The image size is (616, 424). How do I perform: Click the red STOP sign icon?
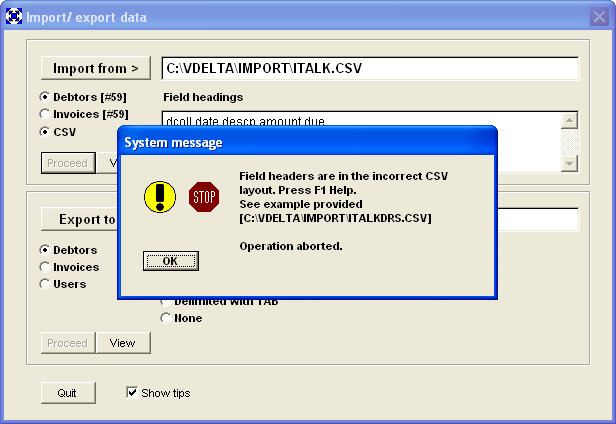(x=204, y=197)
